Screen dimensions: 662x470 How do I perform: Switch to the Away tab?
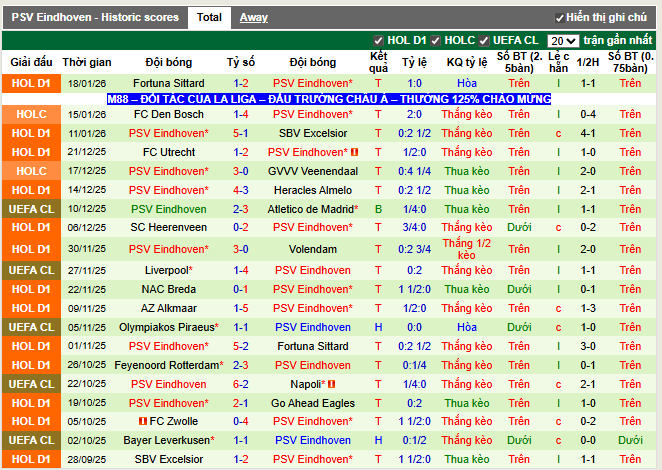[x=254, y=17]
